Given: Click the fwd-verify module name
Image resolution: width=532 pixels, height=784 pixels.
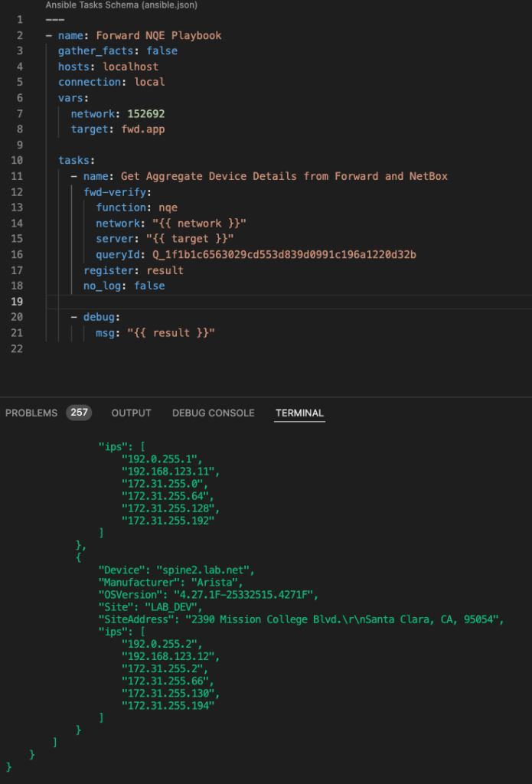Looking at the screenshot, I should (117, 192).
